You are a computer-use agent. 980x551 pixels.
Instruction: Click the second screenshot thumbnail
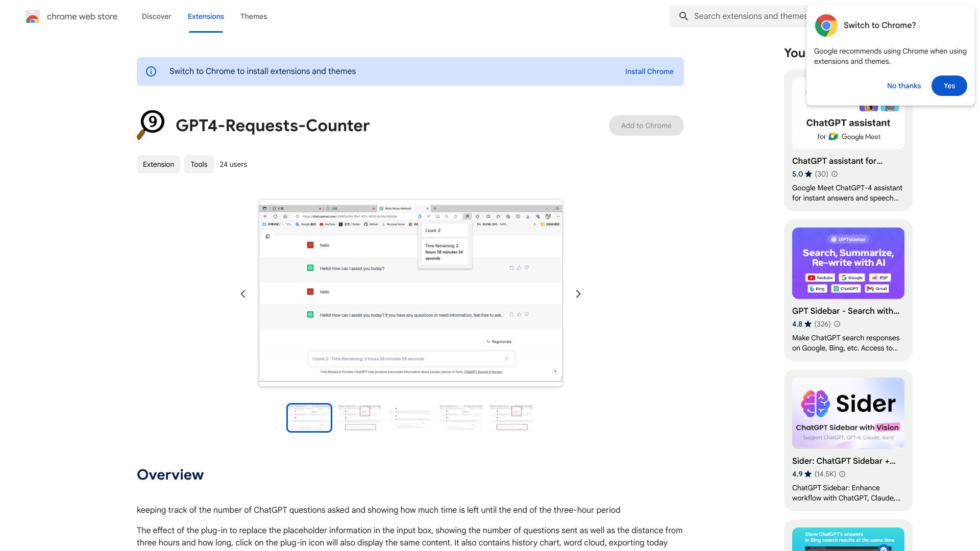[359, 417]
